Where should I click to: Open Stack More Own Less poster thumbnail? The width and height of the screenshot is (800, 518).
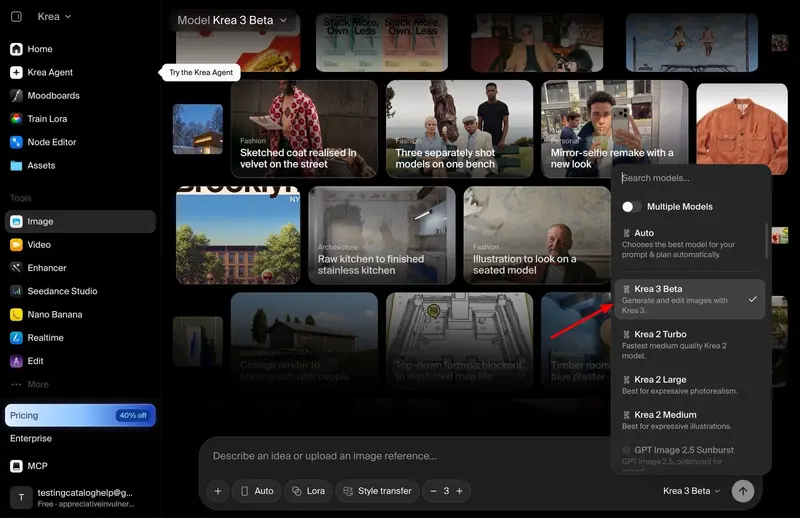click(382, 43)
